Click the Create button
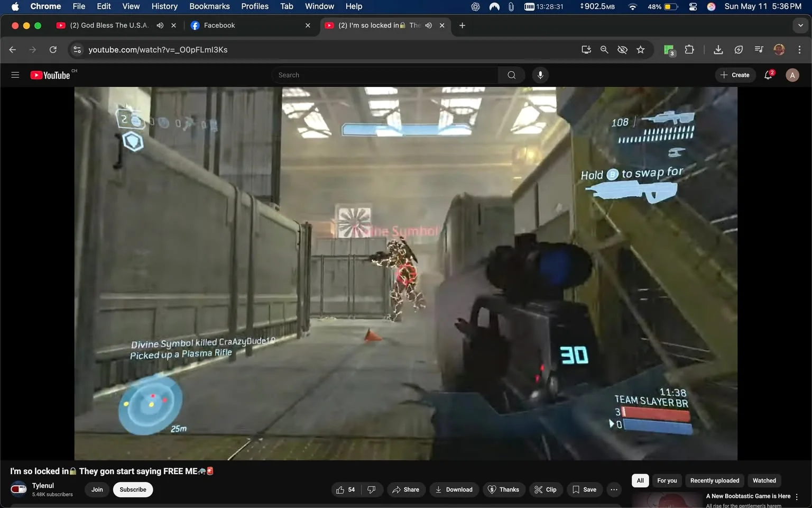This screenshot has height=508, width=812. point(735,75)
